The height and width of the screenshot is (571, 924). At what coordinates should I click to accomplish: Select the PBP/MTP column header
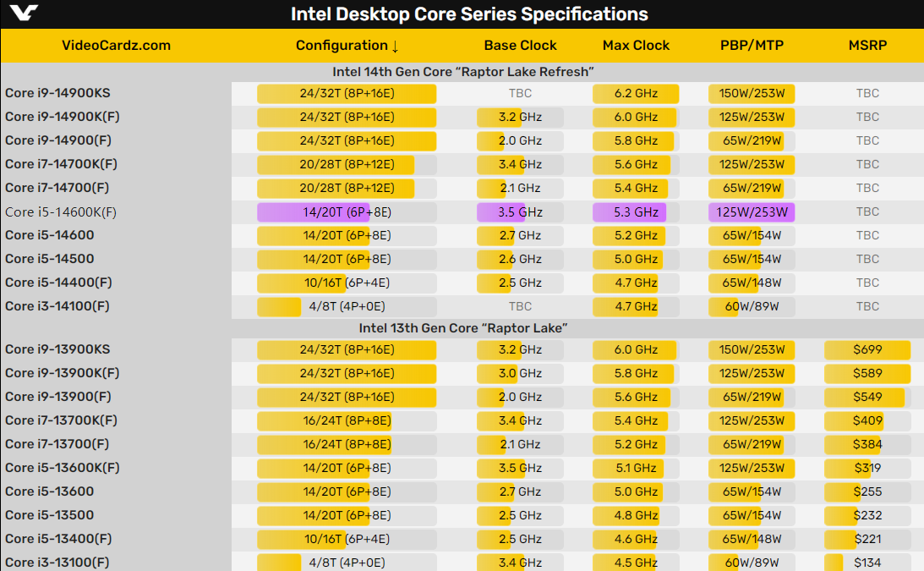[752, 46]
